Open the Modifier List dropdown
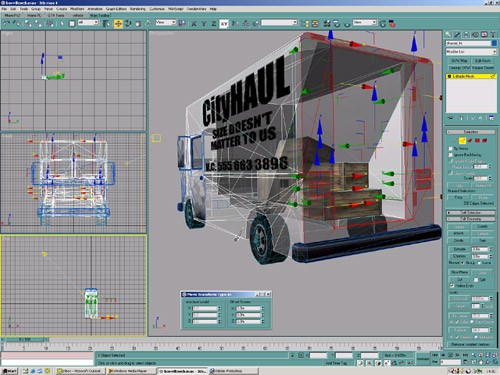Screen dimensions: 500x375 tap(471, 52)
